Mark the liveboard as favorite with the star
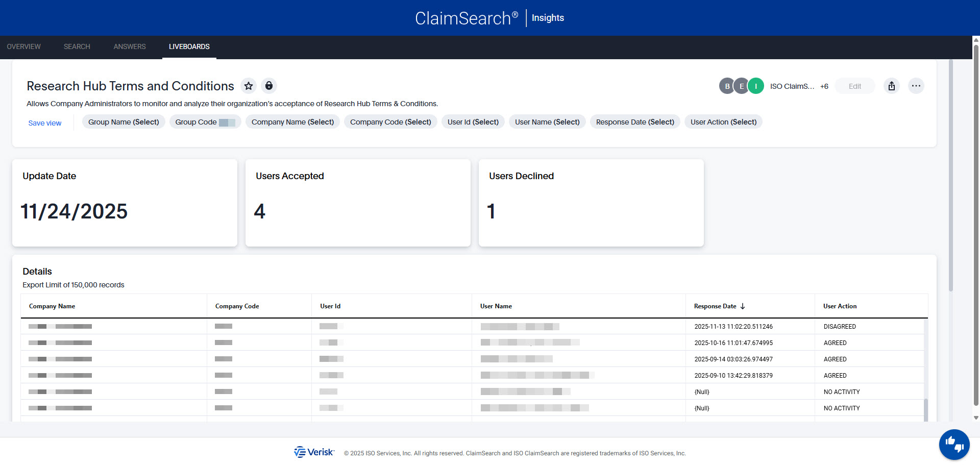This screenshot has height=465, width=980. [249, 86]
